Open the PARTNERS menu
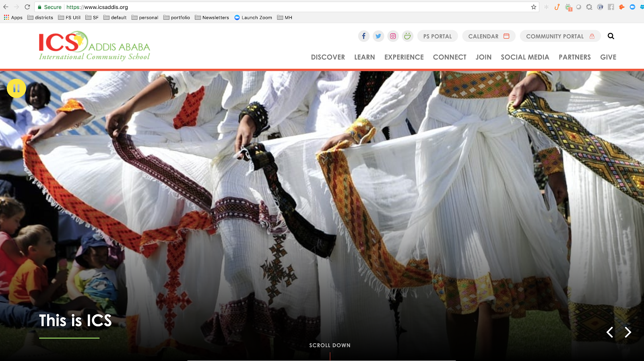Image resolution: width=644 pixels, height=361 pixels. [575, 57]
